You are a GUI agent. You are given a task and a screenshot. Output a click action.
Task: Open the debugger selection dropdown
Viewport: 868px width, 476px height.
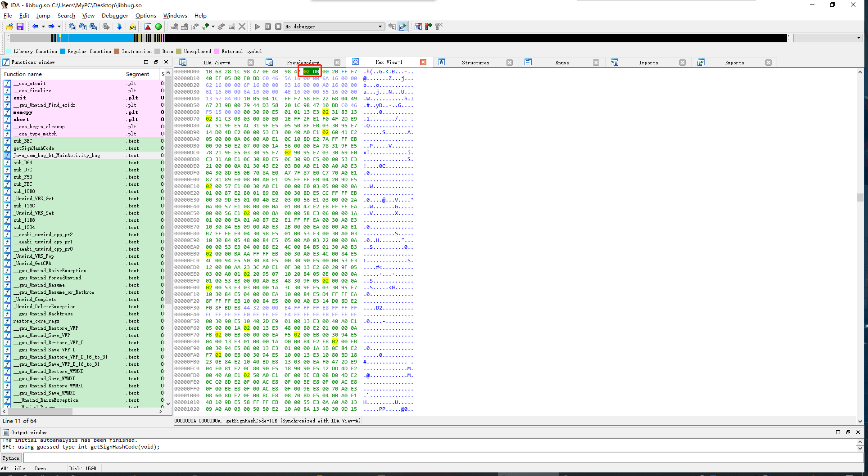[x=380, y=27]
